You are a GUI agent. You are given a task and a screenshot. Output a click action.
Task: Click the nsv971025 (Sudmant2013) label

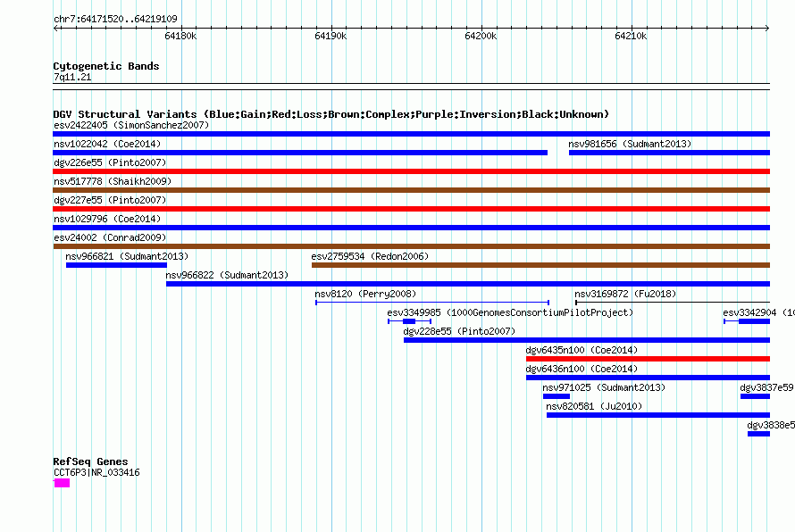pyautogui.click(x=604, y=387)
